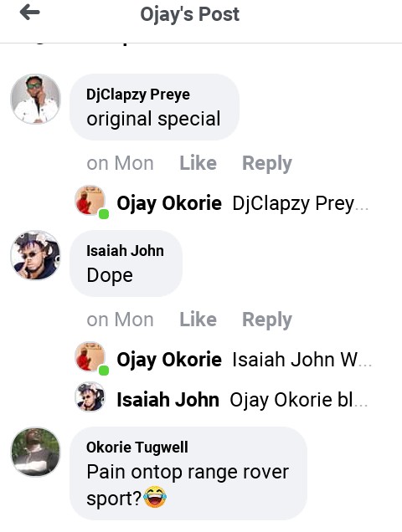Open Isaiah John's large profile avatar
Screen dimensions: 402x532
[36, 255]
